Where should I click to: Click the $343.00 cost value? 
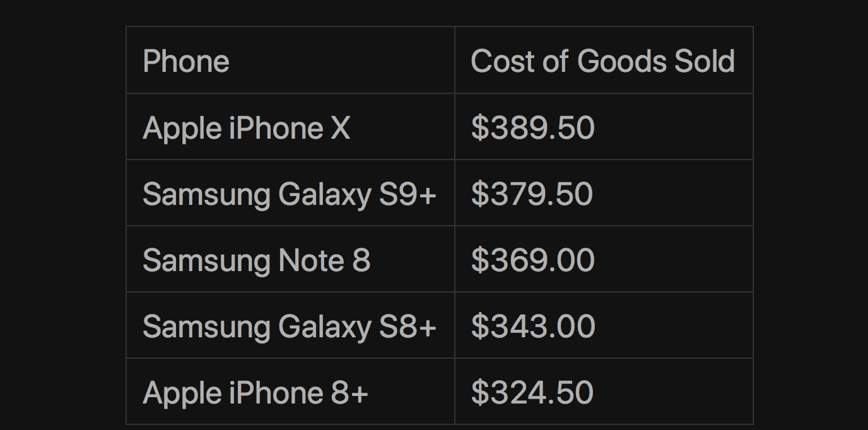pos(532,327)
